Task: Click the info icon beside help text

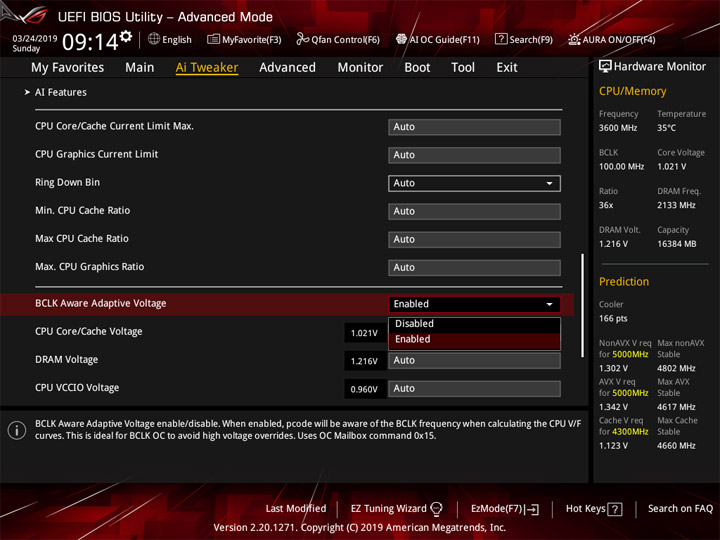Action: pos(17,430)
